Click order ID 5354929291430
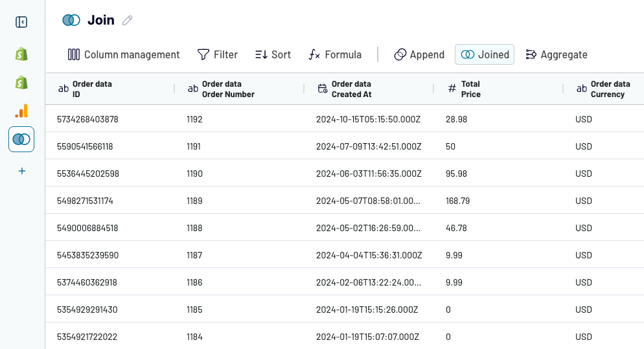This screenshot has width=644, height=349. pos(87,310)
